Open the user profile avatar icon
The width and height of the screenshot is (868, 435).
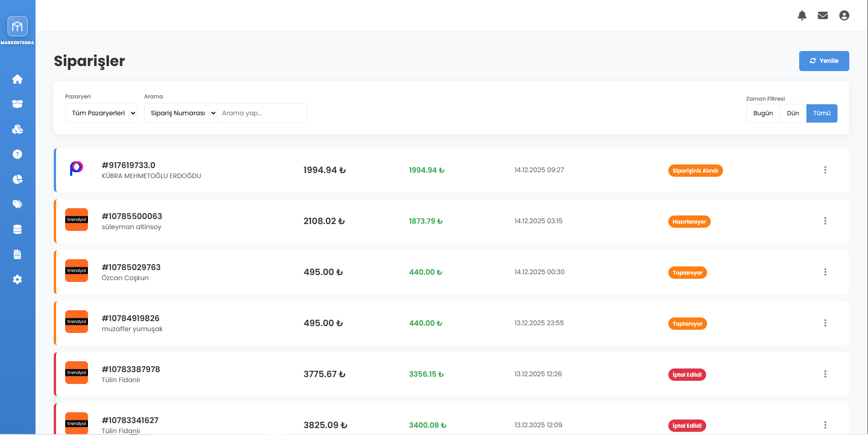[844, 15]
